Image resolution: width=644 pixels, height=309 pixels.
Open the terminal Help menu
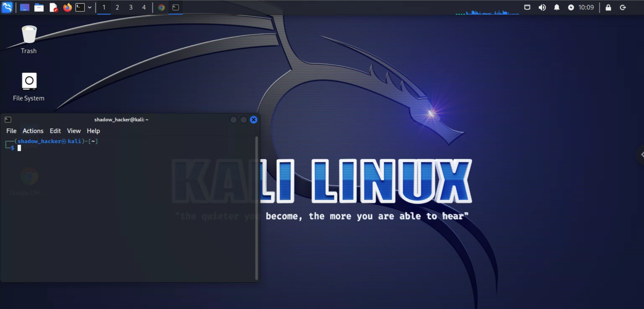(x=93, y=131)
